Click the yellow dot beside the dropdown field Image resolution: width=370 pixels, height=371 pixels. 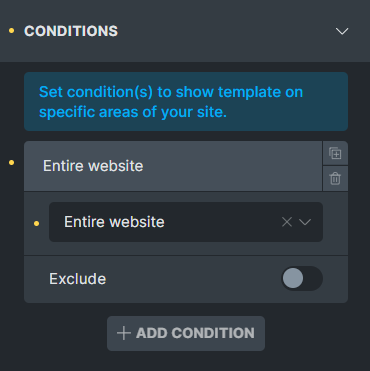[37, 223]
